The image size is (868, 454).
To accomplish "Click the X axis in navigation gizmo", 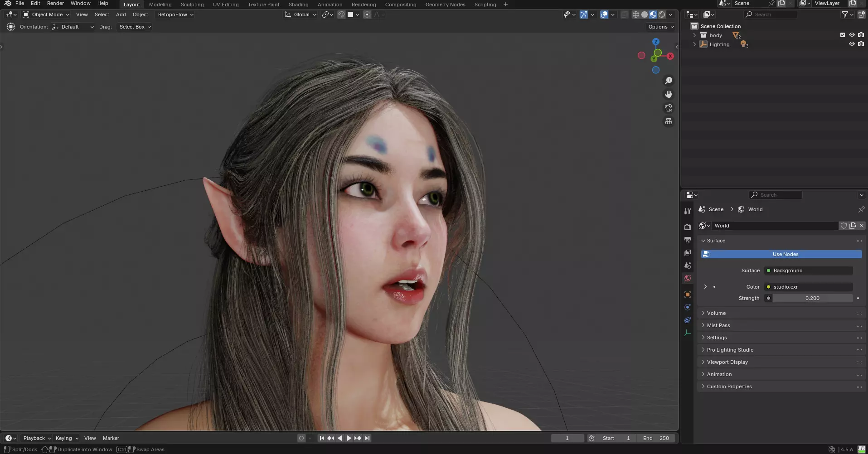I will tap(670, 56).
